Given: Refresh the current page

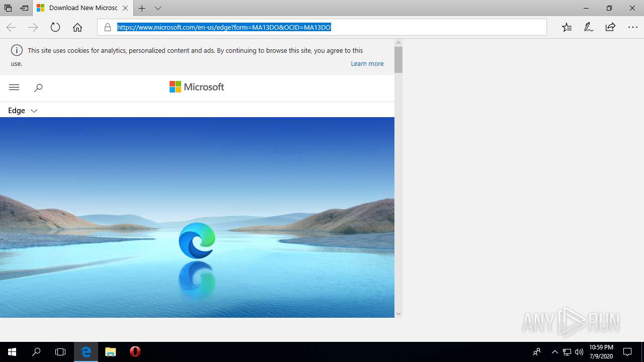Looking at the screenshot, I should (55, 28).
